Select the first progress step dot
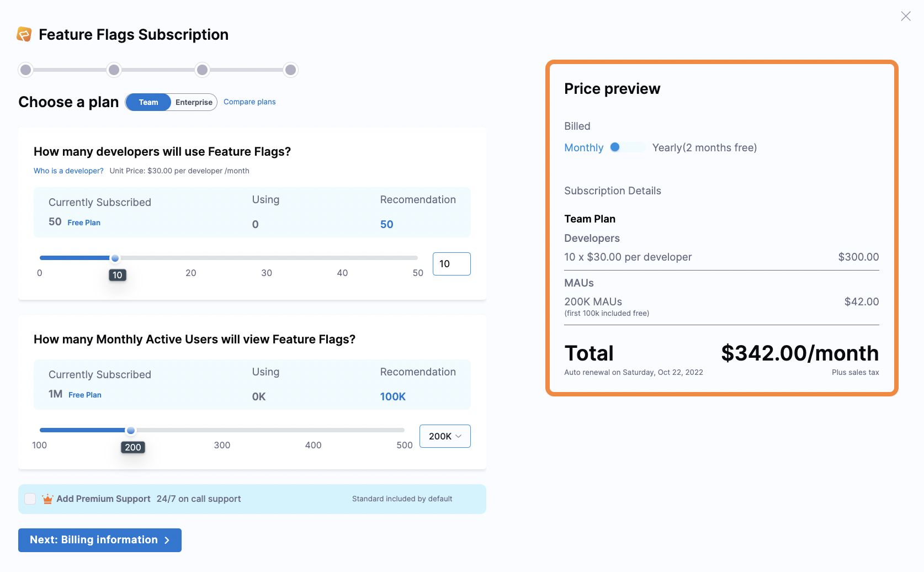 [x=25, y=70]
